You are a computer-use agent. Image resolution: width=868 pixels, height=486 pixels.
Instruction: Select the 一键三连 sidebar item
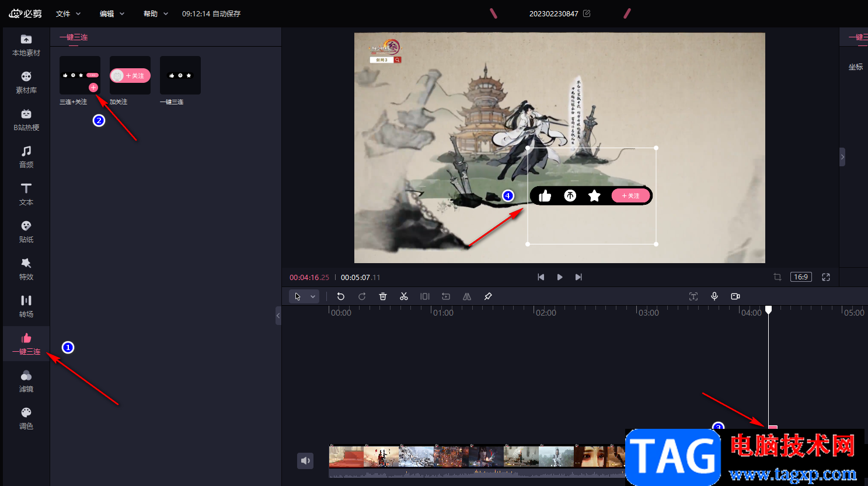(x=26, y=344)
